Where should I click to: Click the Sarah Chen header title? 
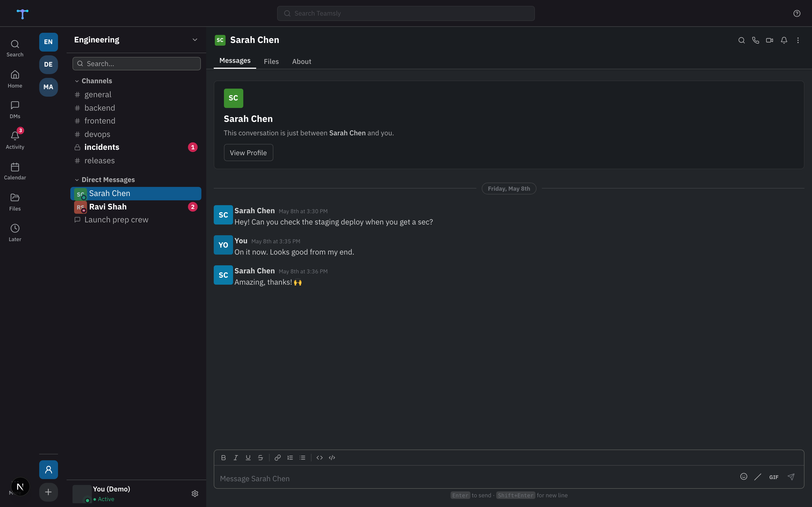click(255, 40)
